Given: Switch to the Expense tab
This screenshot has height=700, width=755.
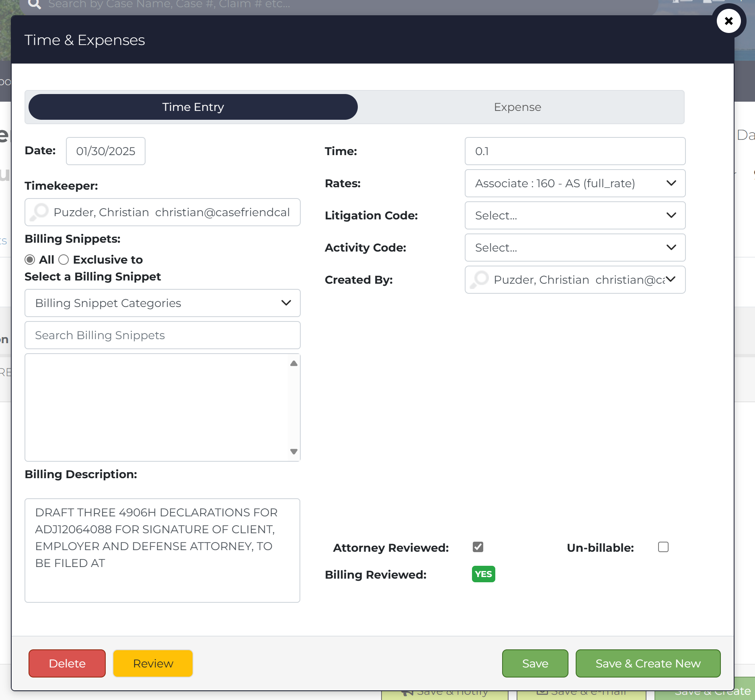Looking at the screenshot, I should click(517, 107).
